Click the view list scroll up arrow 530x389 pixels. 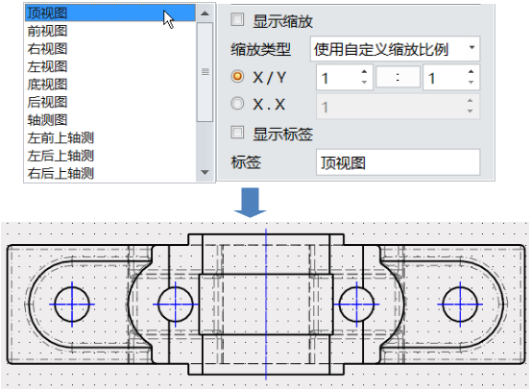[x=205, y=14]
